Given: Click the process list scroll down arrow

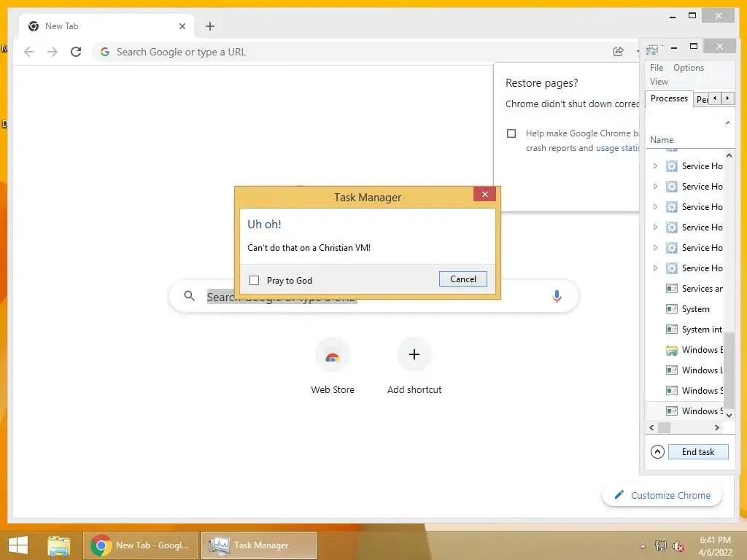Looking at the screenshot, I should click(729, 415).
